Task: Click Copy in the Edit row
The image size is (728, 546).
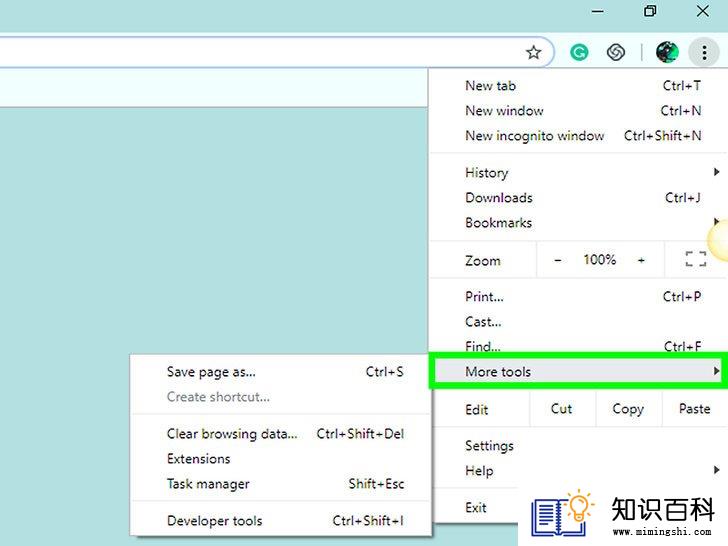Action: coord(628,409)
